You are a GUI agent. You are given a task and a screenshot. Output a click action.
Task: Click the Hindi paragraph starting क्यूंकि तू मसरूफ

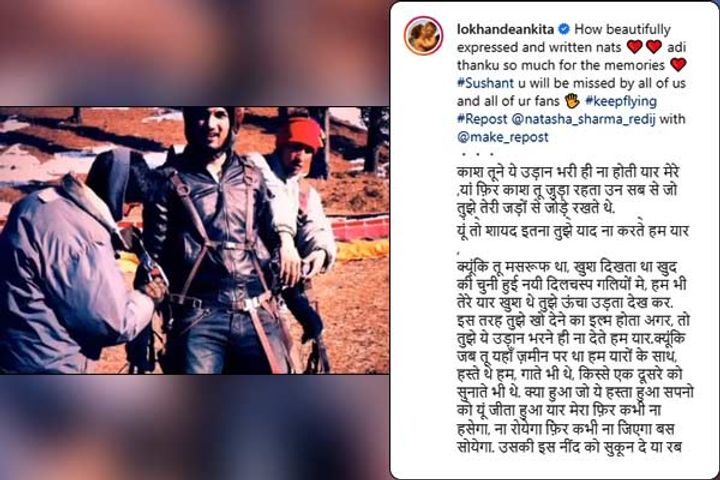point(575,356)
